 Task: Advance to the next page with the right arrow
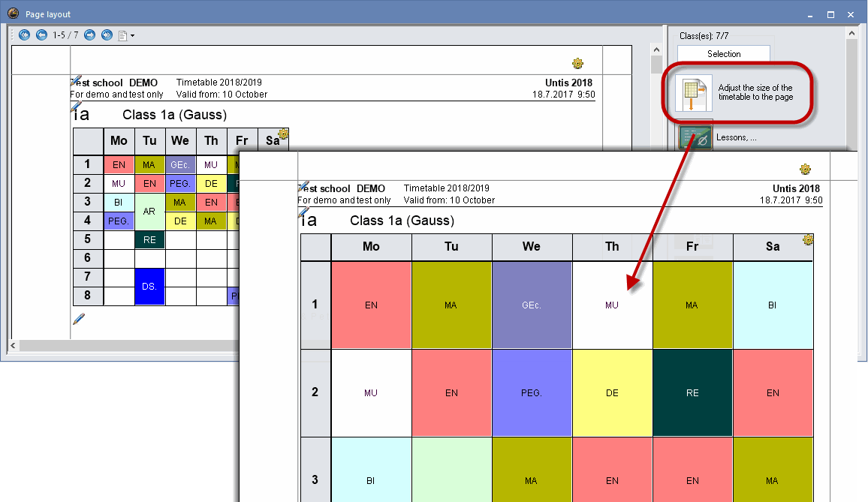(89, 35)
